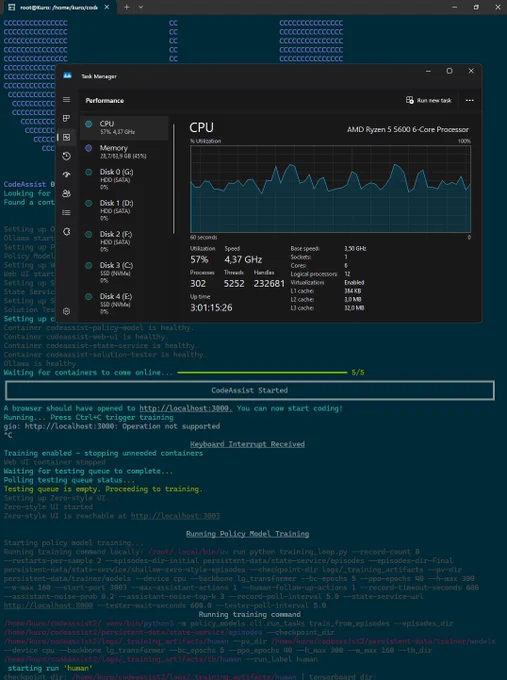Open the Task Manager hamburger navigation menu

pos(66,100)
